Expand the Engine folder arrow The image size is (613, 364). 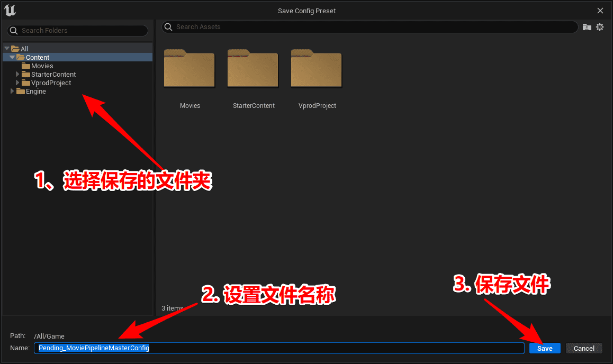coord(12,92)
